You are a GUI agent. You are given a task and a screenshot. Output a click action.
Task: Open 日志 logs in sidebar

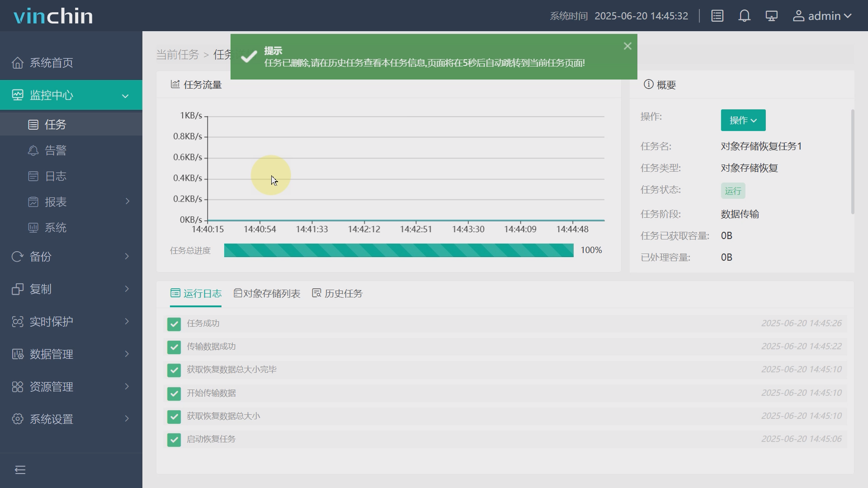point(55,176)
